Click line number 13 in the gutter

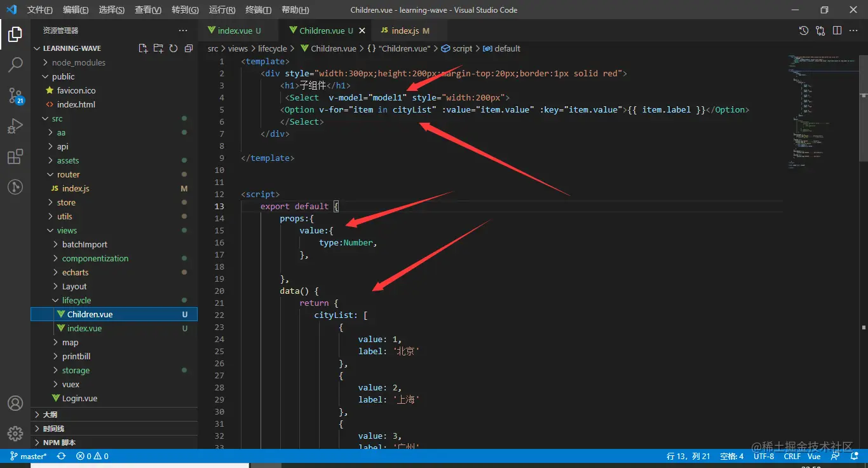(220, 206)
